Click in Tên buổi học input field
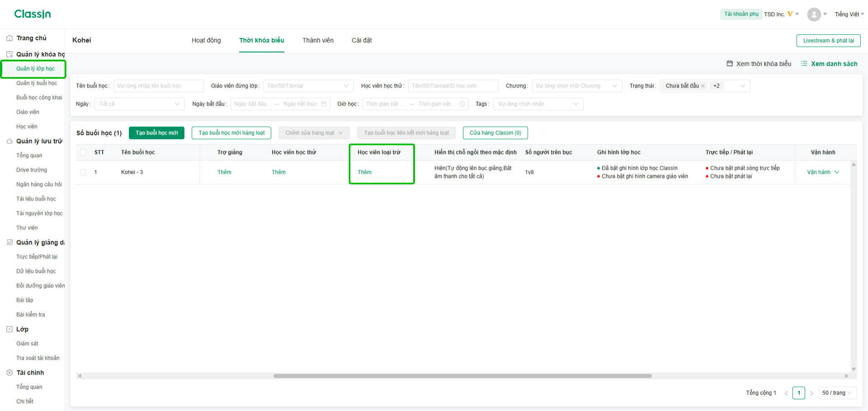 (158, 86)
